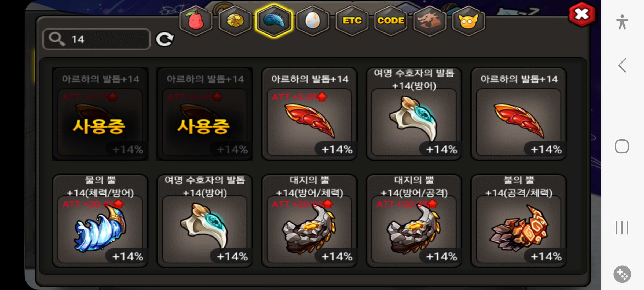Image resolution: width=644 pixels, height=290 pixels.
Task: Open the brown dragon head tab
Action: pyautogui.click(x=430, y=21)
